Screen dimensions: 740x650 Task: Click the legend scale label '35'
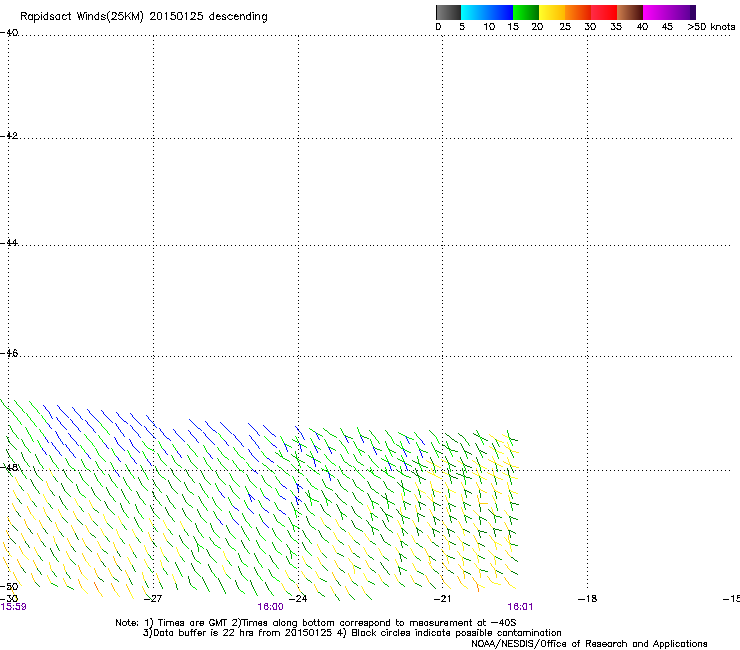point(616,27)
